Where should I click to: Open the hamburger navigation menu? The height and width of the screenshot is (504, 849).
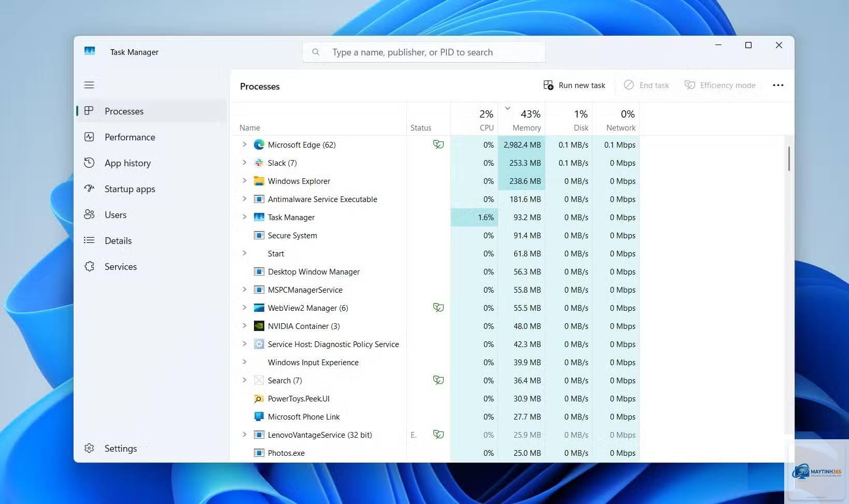[x=89, y=85]
